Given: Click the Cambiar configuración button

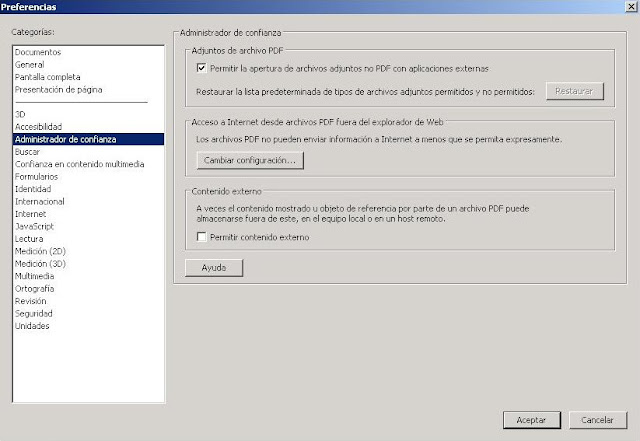Looking at the screenshot, I should (x=250, y=160).
